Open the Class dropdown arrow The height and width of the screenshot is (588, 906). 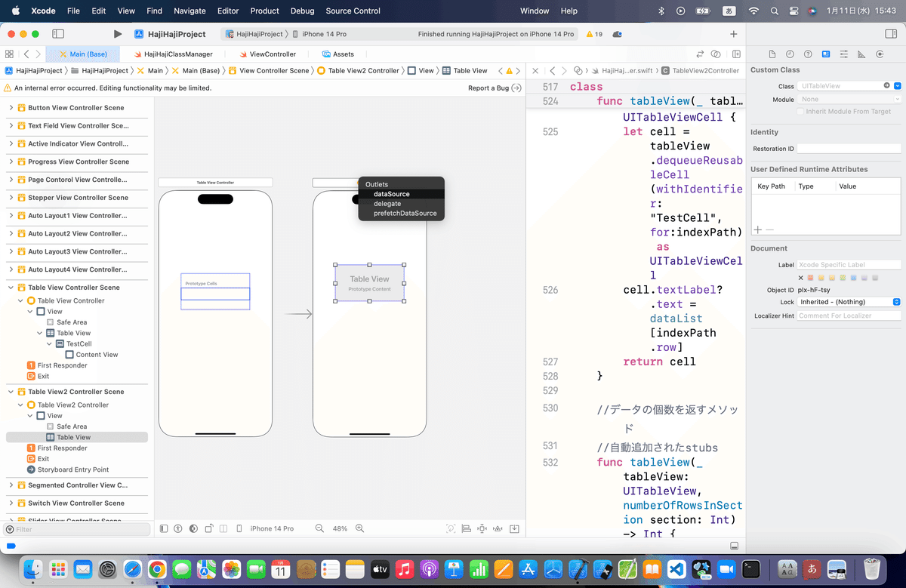(x=897, y=86)
